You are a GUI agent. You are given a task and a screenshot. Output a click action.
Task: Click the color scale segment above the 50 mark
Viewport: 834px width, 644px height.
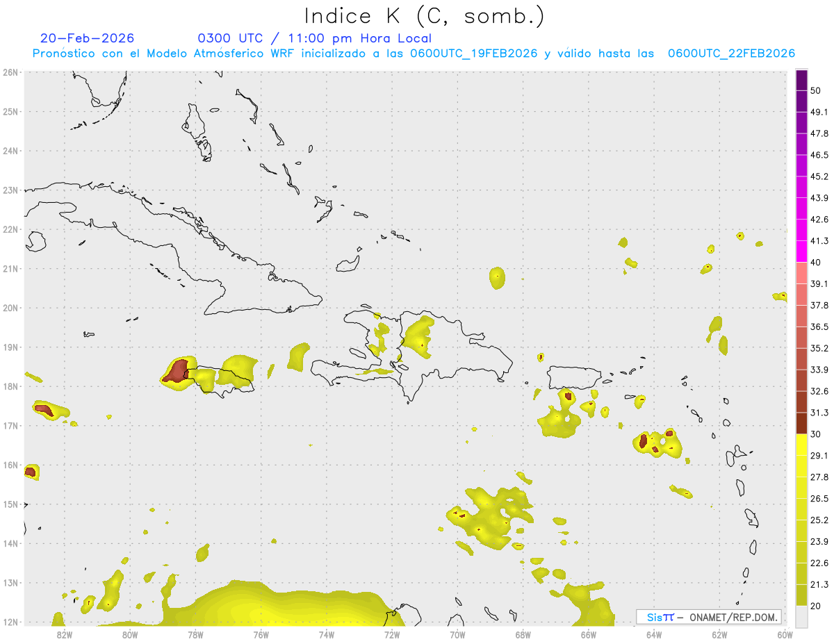(x=801, y=80)
